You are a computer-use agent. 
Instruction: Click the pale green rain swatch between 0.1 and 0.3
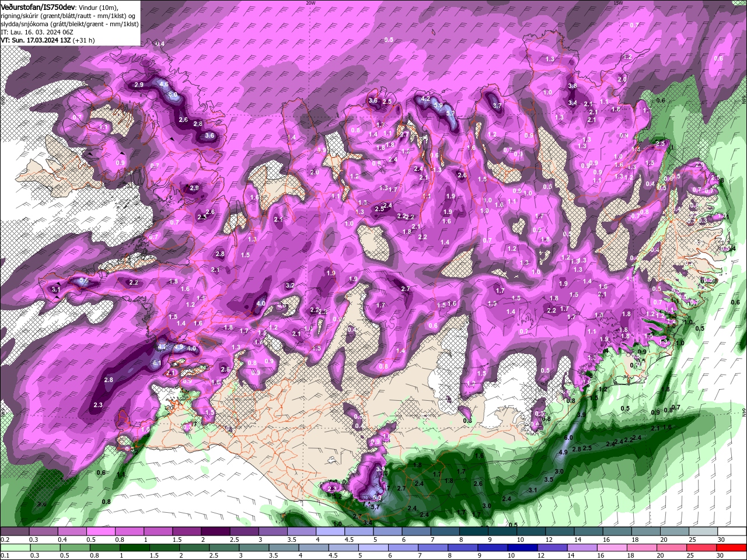15,548
